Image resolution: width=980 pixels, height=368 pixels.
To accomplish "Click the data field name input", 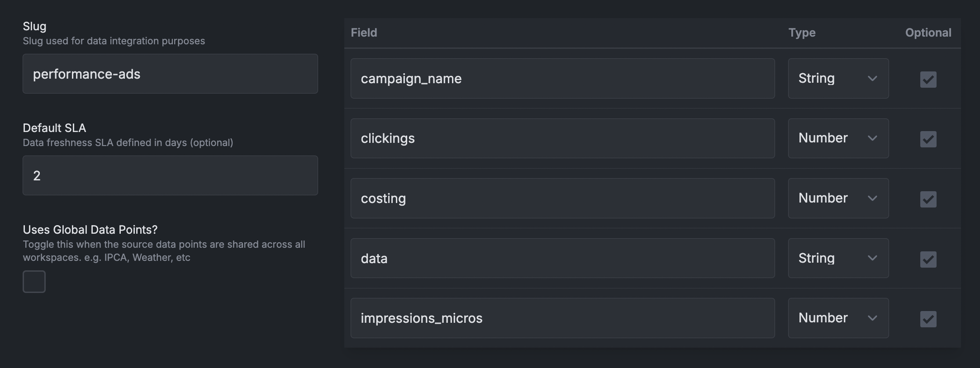I will tap(562, 258).
